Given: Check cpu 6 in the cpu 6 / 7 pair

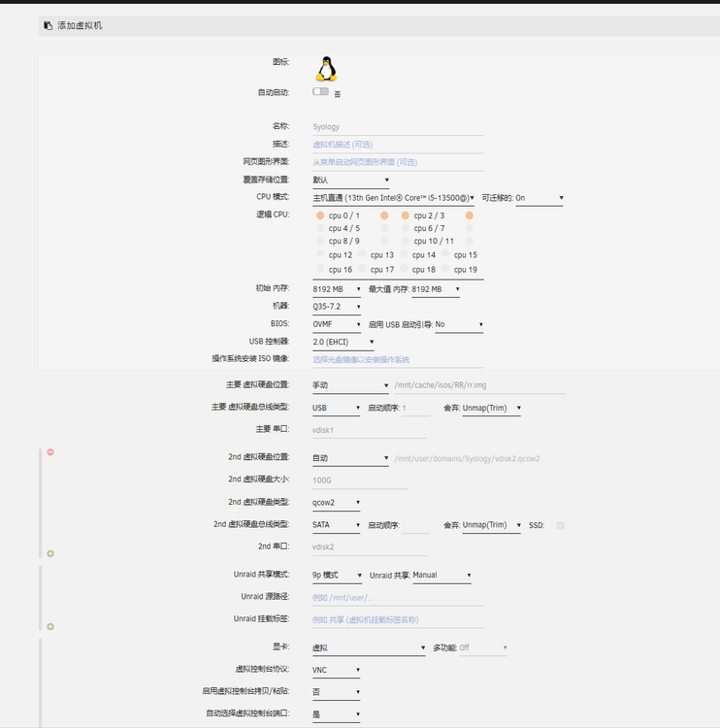Looking at the screenshot, I should coord(406,228).
